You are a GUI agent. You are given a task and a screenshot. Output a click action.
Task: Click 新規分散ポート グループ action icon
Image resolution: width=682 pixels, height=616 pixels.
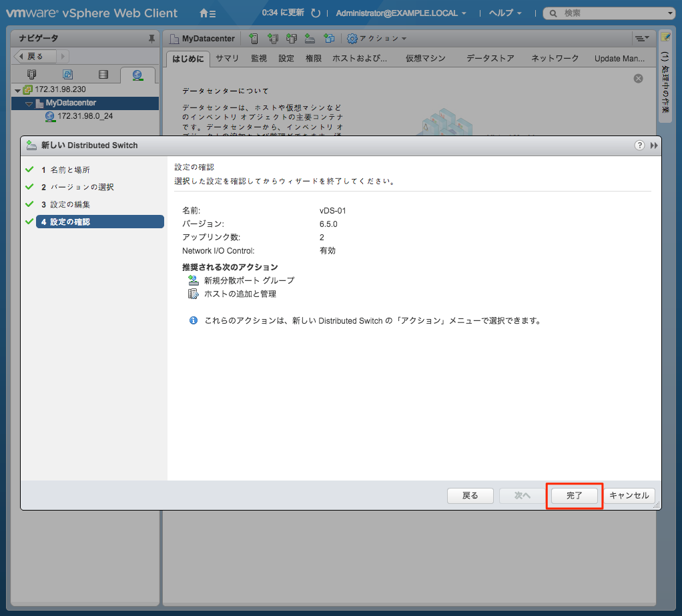(x=193, y=280)
